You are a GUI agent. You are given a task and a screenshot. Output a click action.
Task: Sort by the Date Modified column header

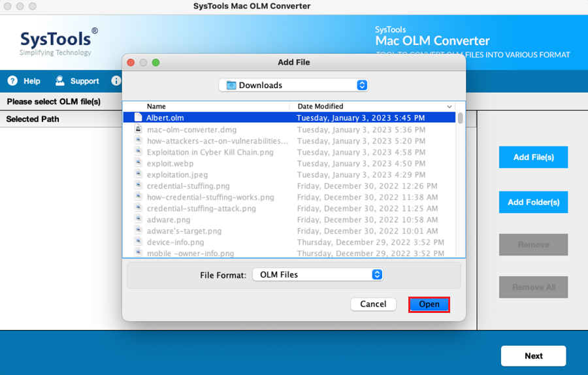coord(320,106)
